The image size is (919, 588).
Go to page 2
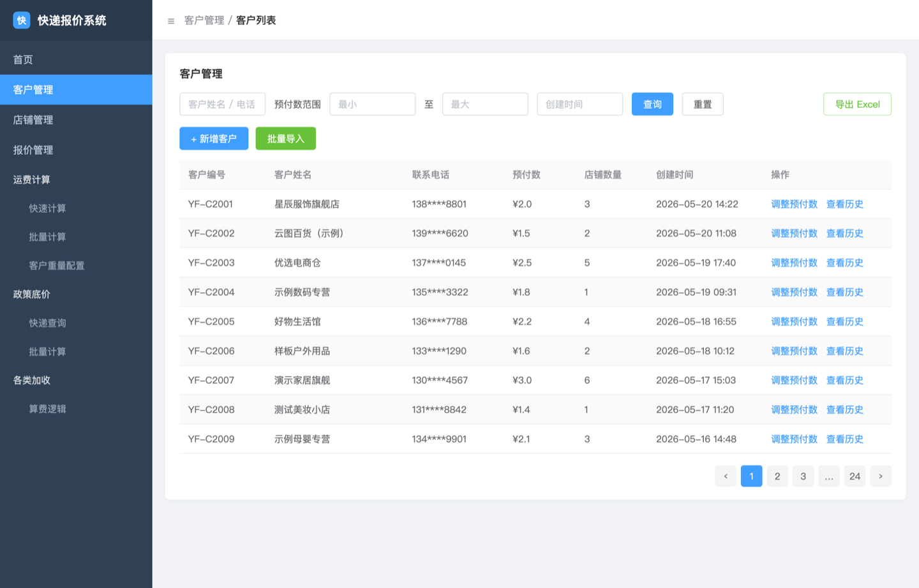click(777, 476)
